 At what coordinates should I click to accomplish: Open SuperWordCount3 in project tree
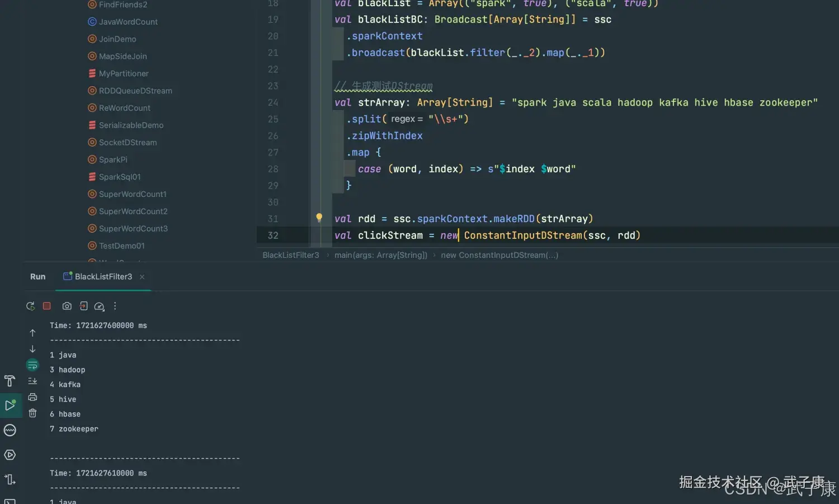pyautogui.click(x=133, y=229)
